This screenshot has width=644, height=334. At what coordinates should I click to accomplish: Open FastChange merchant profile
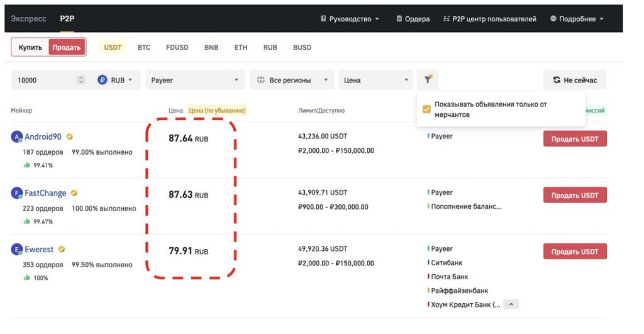tap(45, 193)
